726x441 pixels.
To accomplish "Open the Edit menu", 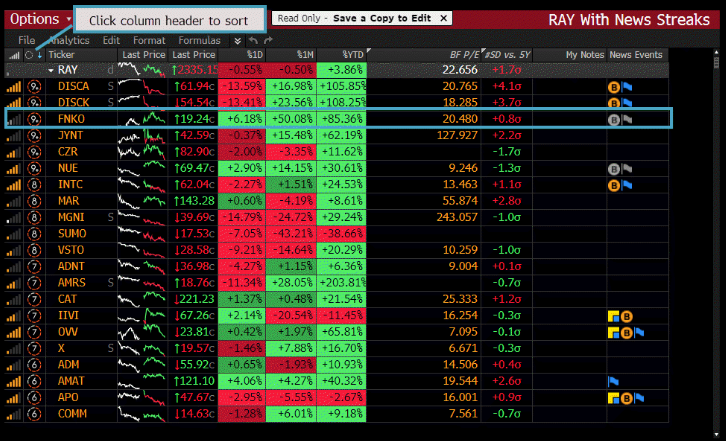I will tap(111, 40).
